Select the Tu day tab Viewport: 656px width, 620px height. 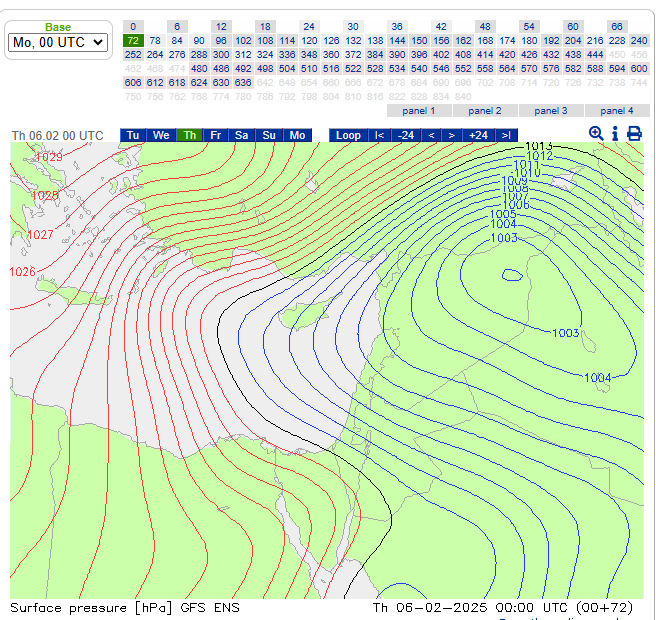[x=133, y=135]
